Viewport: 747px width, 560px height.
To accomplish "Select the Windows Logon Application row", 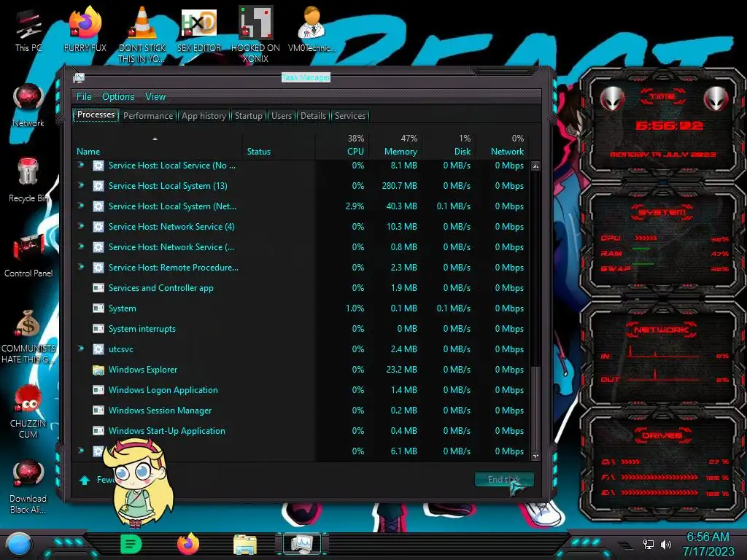I will pyautogui.click(x=301, y=389).
